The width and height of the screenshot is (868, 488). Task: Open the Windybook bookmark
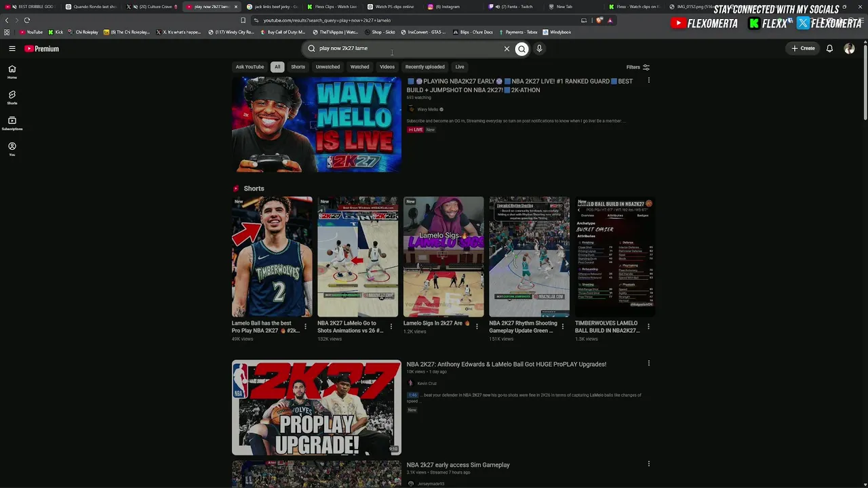pyautogui.click(x=557, y=32)
